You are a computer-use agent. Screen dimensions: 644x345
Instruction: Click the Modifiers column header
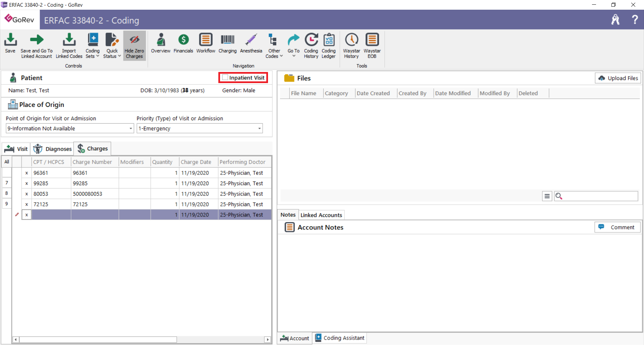click(x=135, y=162)
